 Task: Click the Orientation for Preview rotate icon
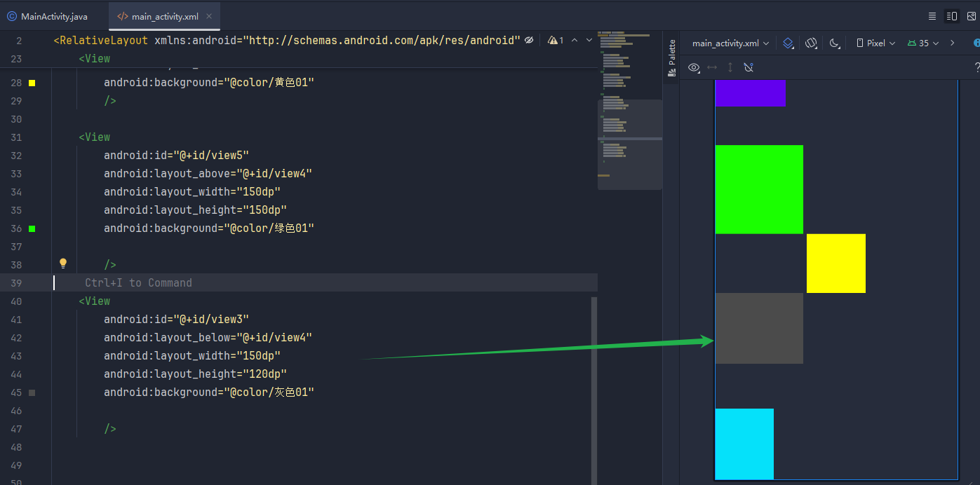[x=812, y=43]
